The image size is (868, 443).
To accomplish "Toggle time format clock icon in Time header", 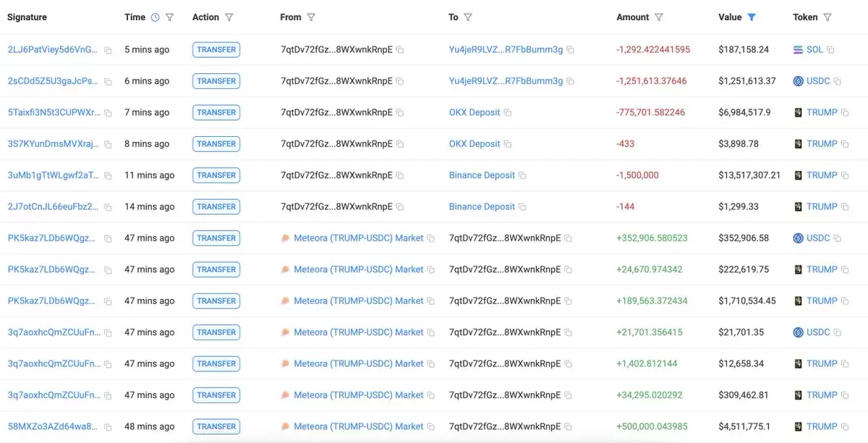I will (x=155, y=17).
